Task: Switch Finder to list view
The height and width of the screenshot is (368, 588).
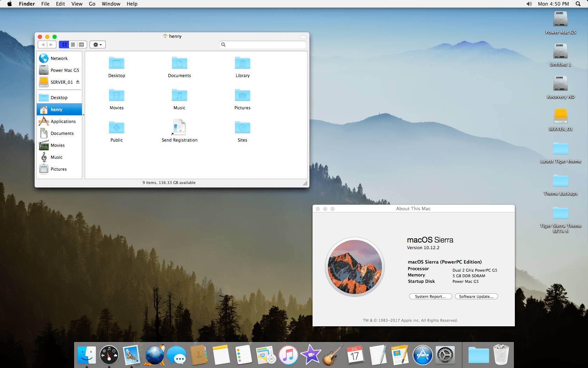Action: [x=73, y=45]
